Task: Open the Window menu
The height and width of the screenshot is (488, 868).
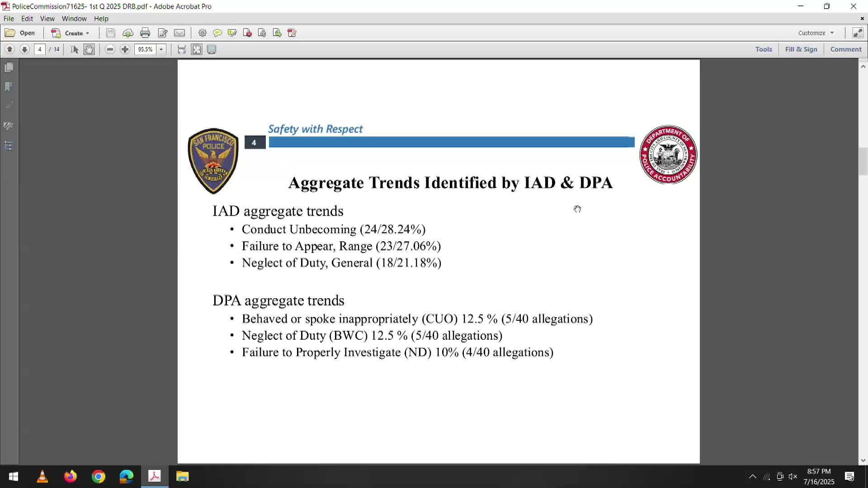Action: pyautogui.click(x=74, y=19)
